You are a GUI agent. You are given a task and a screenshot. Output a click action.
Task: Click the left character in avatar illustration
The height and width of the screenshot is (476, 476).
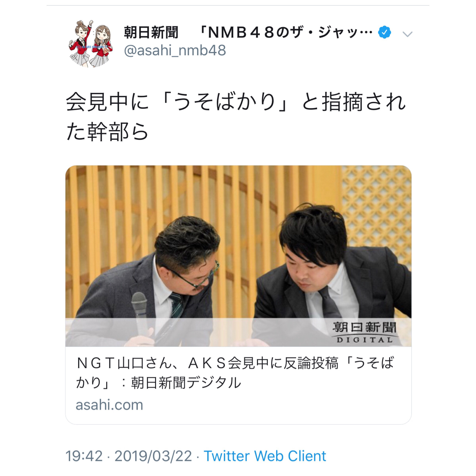click(81, 44)
